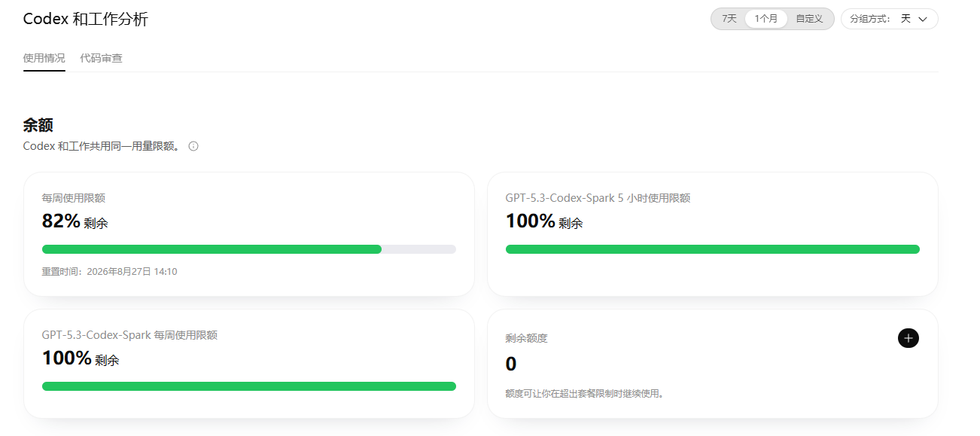Click the 重置时间 2026年8月27日 text
This screenshot has height=436, width=980.
click(x=110, y=272)
